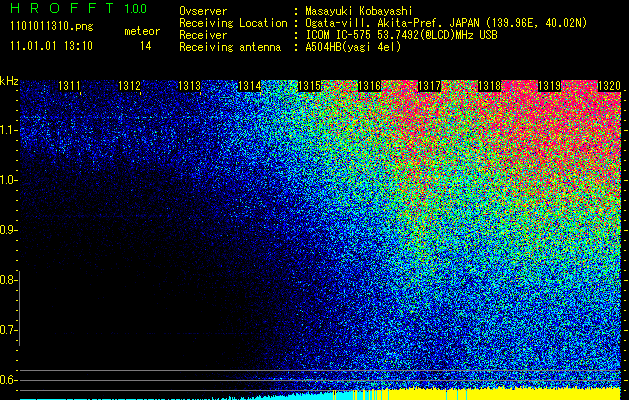This screenshot has height=400, width=629.
Task: Click time marker 1311
Action: pyautogui.click(x=69, y=86)
